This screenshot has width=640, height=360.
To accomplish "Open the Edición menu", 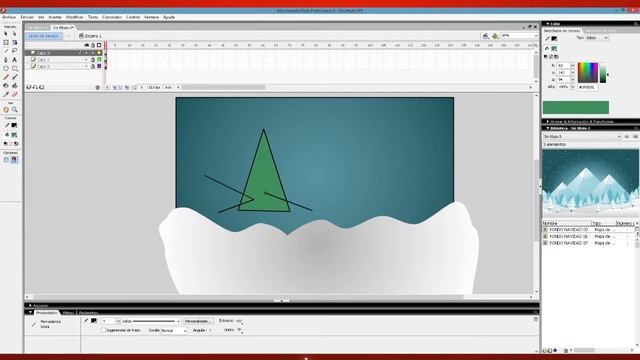I will click(27, 17).
